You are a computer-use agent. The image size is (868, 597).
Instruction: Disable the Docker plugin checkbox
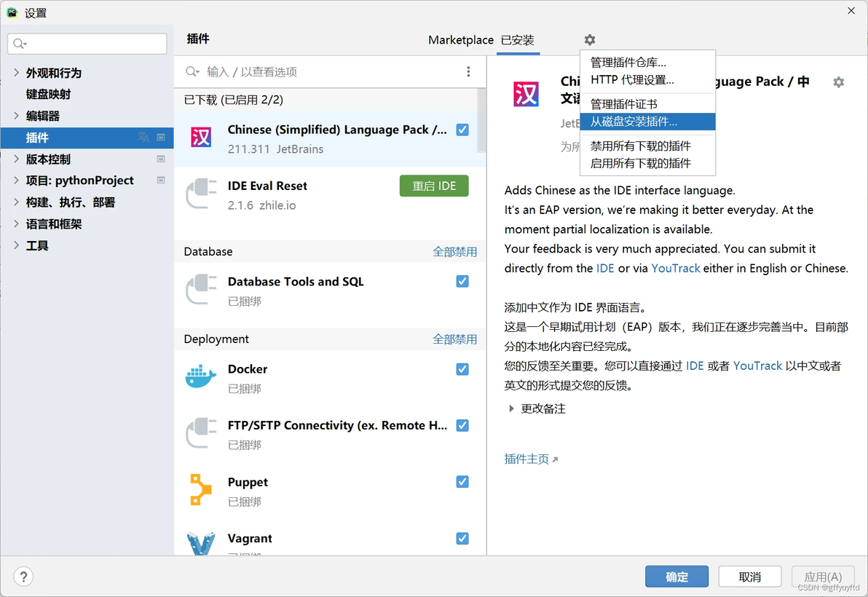(x=463, y=369)
